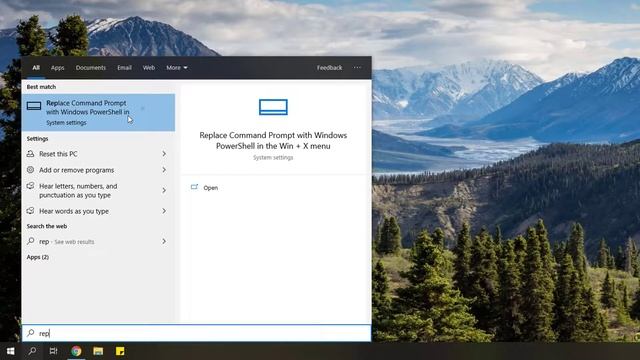Switch to the Apps search tab
The height and width of the screenshot is (360, 640).
(x=58, y=68)
